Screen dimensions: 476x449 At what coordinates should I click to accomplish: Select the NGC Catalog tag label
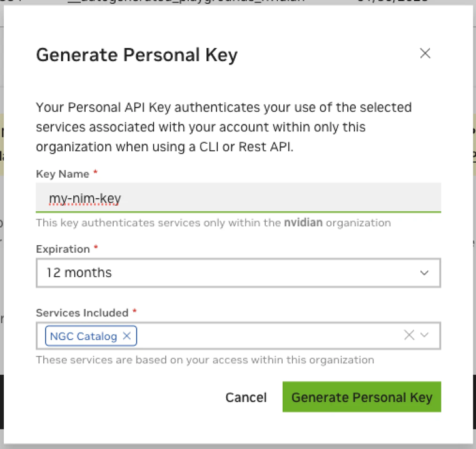click(x=83, y=336)
